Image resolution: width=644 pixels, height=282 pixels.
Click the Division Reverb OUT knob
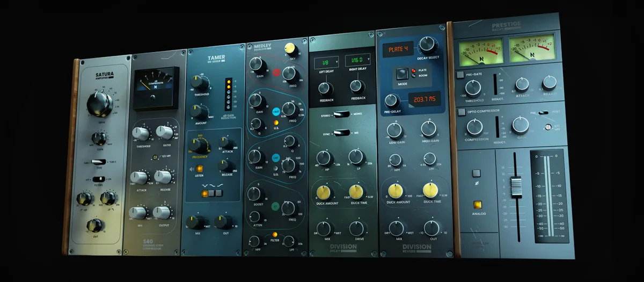431,228
